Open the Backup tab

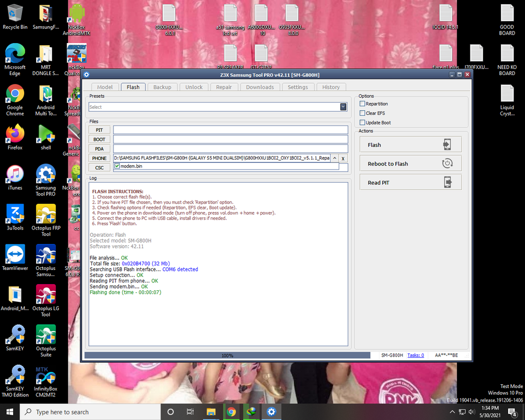point(162,87)
